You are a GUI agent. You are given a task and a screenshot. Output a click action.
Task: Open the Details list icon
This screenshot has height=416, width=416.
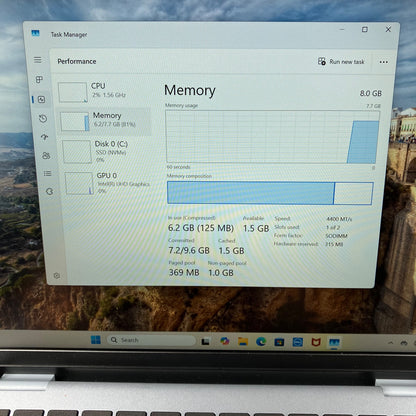click(x=48, y=173)
